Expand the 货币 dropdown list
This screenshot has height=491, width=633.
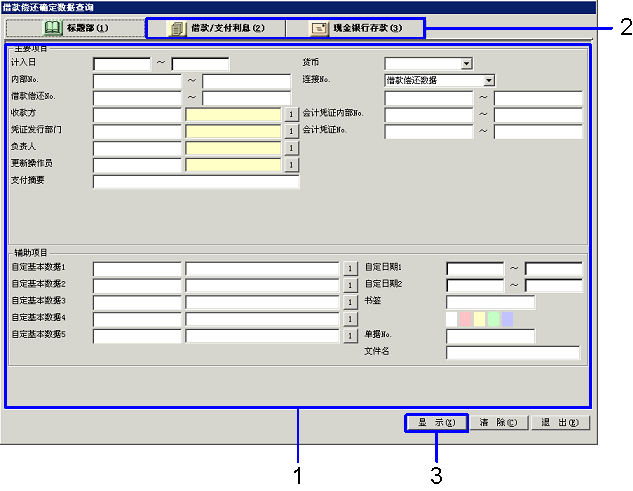(x=467, y=64)
